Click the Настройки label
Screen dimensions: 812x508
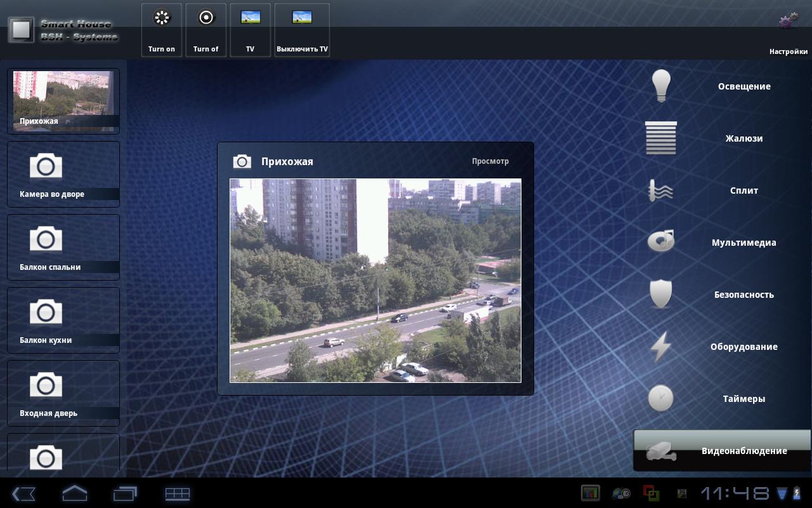tap(789, 52)
